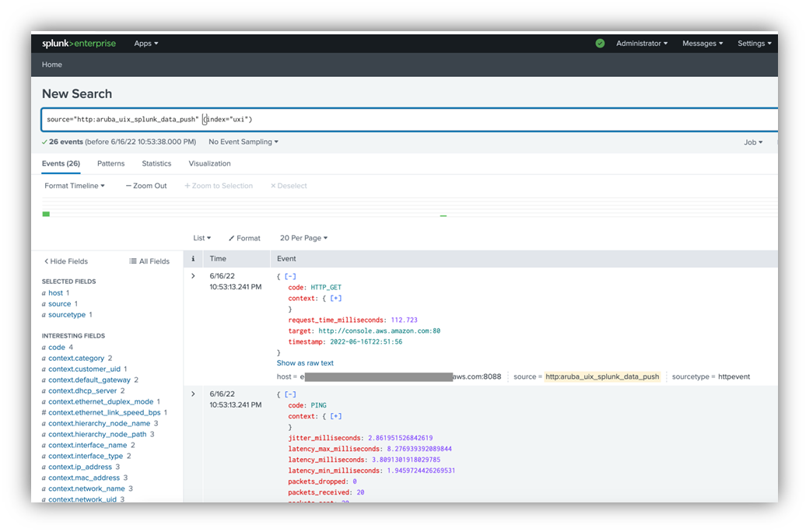Click the pencil Format icon above the events

(x=231, y=238)
